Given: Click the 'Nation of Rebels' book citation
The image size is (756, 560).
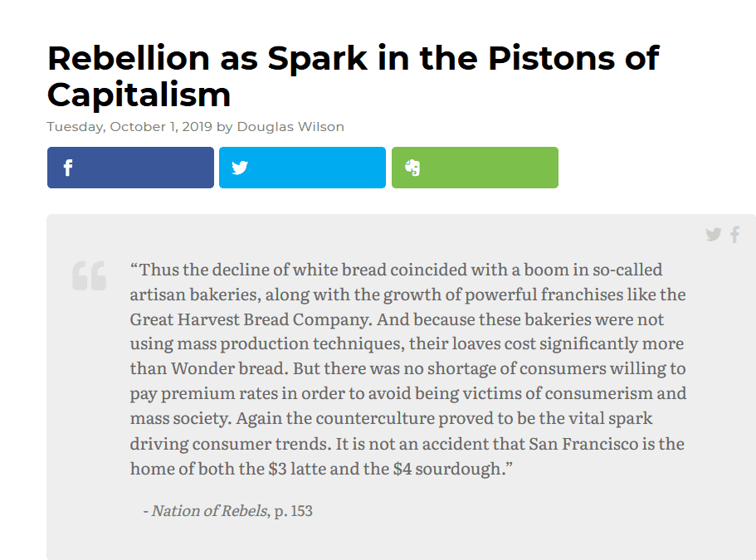Looking at the screenshot, I should pyautogui.click(x=209, y=510).
